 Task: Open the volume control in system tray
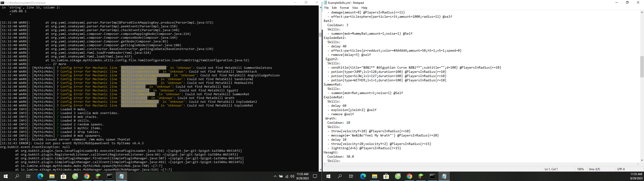292,177
